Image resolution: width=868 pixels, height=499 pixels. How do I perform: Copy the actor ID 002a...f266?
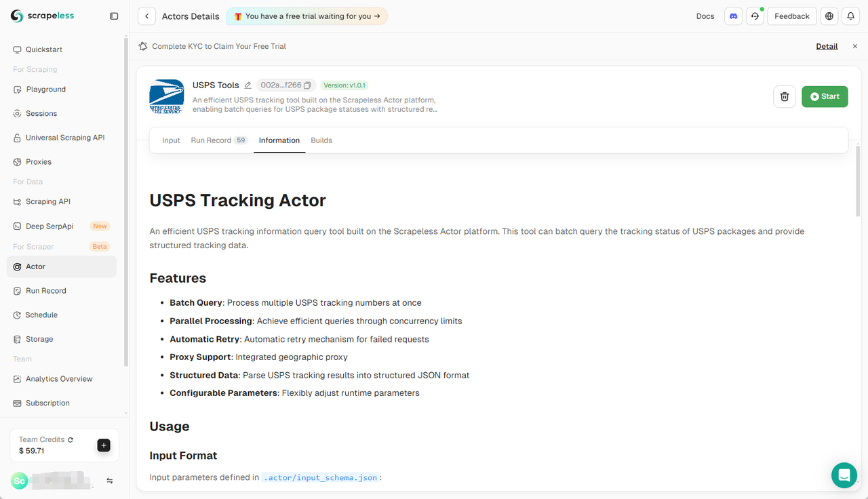pos(307,85)
